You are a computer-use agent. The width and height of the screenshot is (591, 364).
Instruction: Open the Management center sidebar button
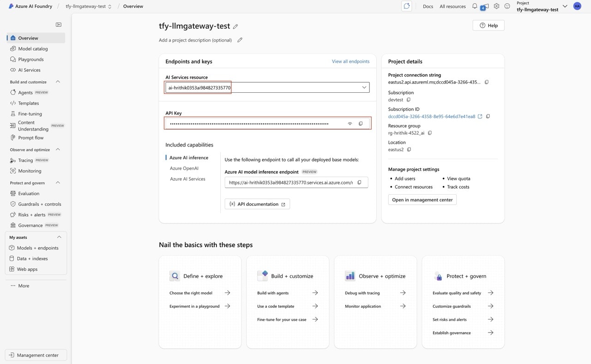pos(36,355)
